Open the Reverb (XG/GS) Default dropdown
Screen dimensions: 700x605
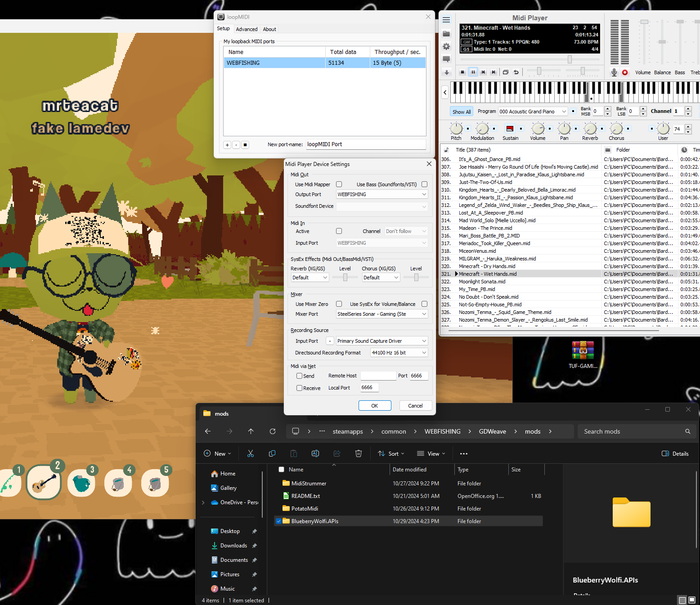[310, 278]
